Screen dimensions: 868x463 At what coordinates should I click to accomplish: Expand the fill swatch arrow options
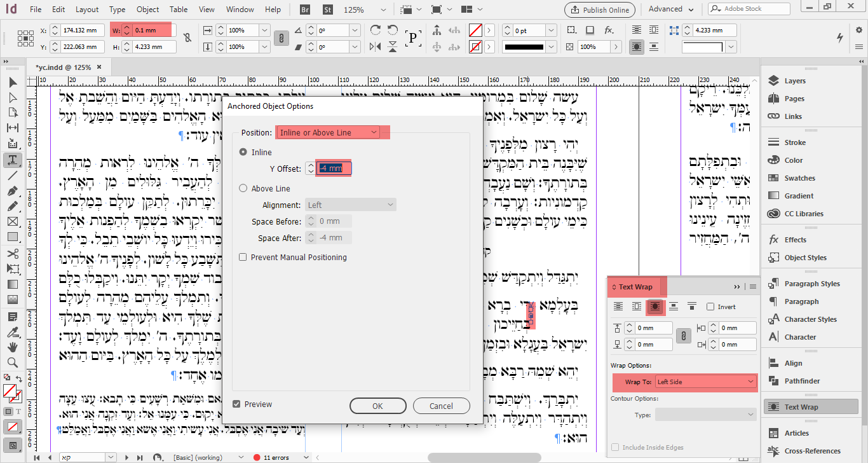pyautogui.click(x=489, y=31)
